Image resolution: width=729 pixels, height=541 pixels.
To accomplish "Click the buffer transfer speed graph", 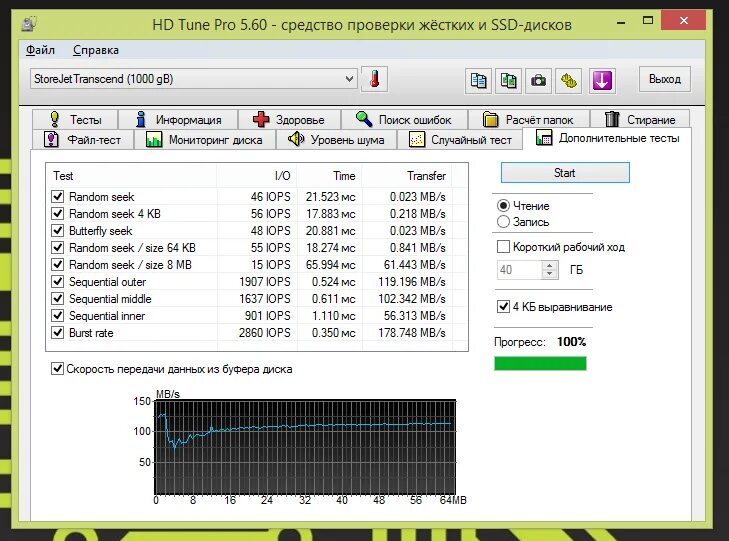I will tap(305, 447).
